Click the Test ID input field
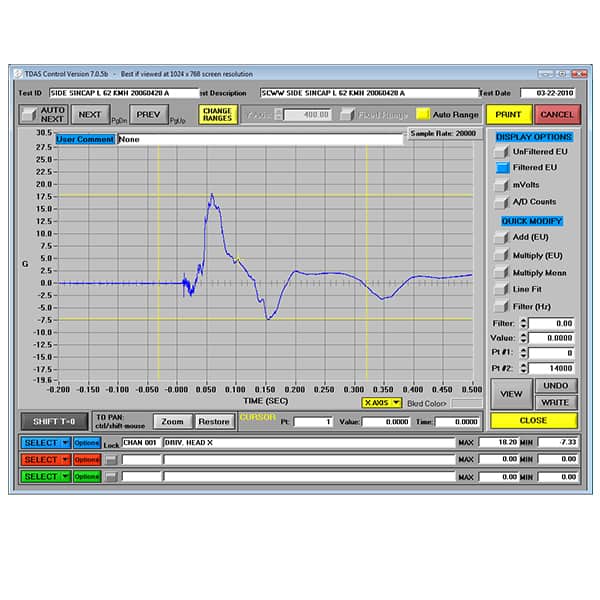 coord(124,93)
